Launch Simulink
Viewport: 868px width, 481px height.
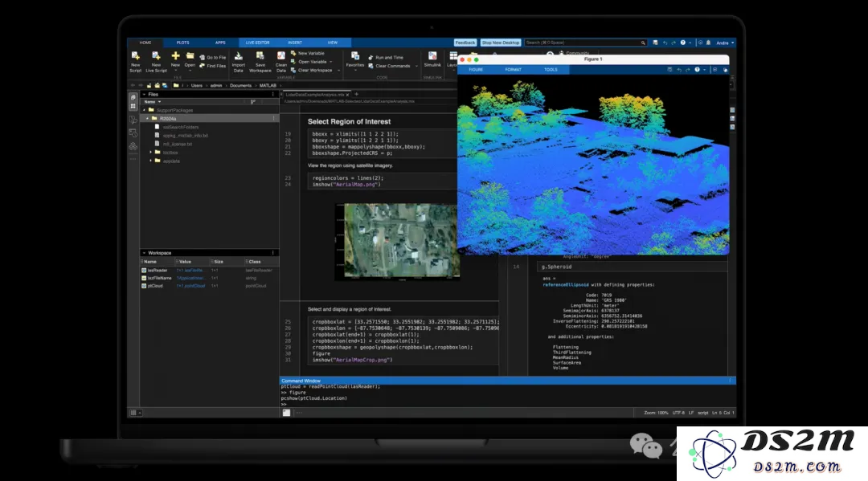[432, 59]
